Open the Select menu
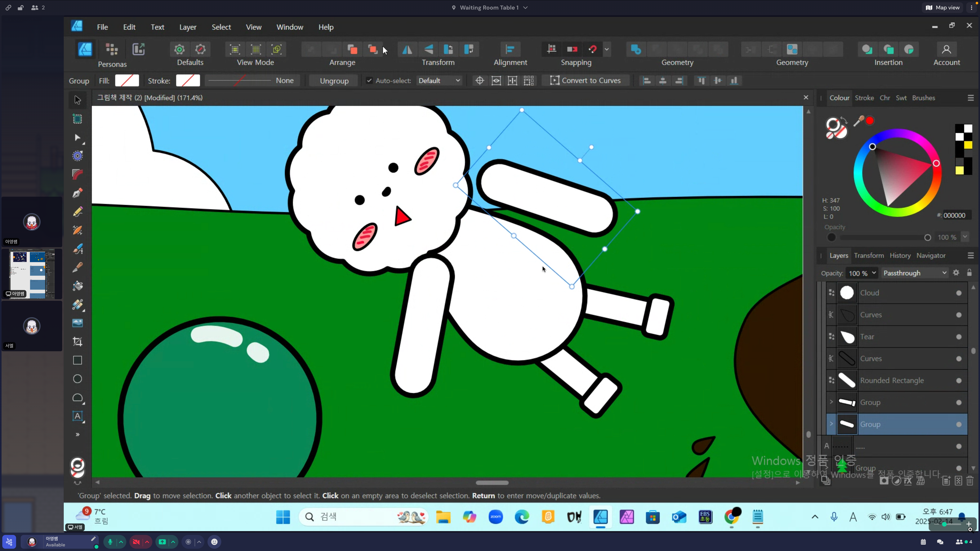The image size is (980, 551). (221, 27)
